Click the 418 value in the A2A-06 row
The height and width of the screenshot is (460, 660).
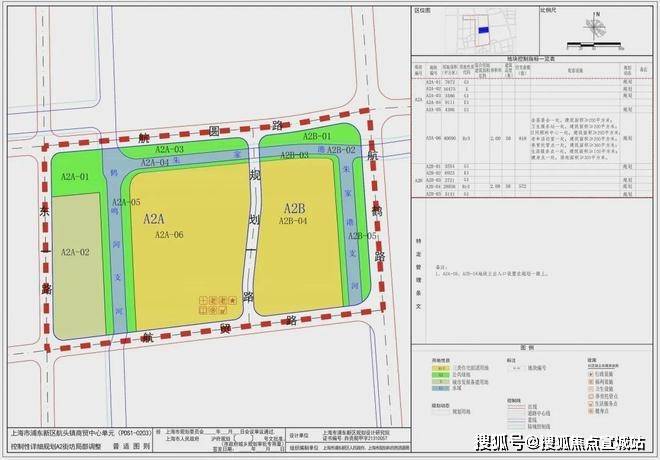coord(523,138)
